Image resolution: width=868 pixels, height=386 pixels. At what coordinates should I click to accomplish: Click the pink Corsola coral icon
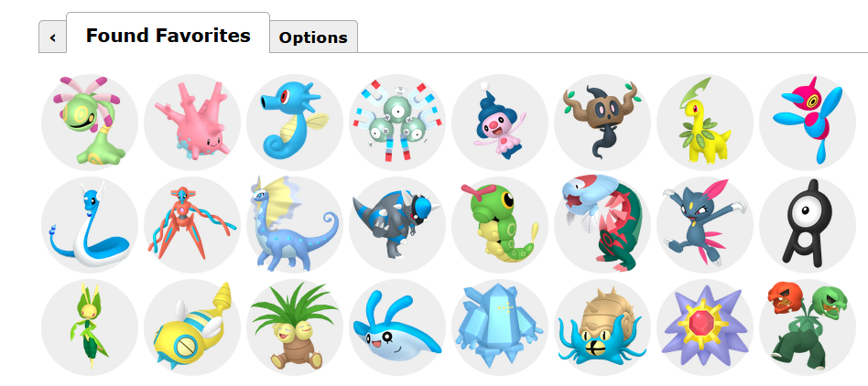[x=192, y=123]
